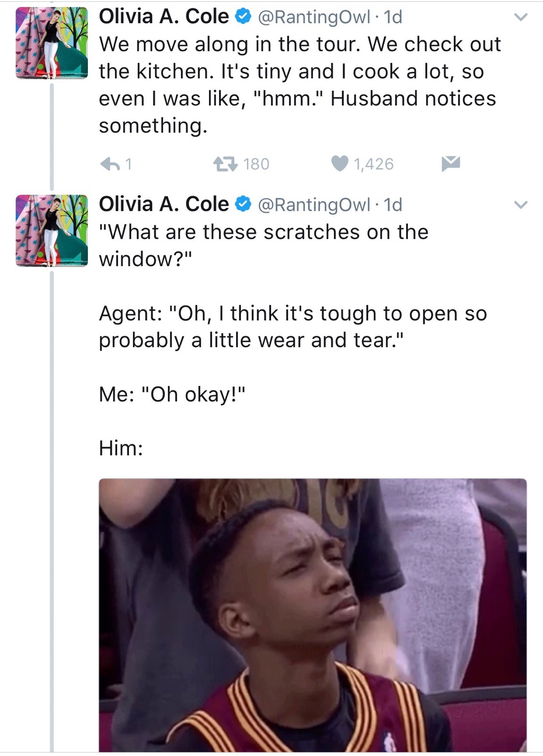Expand options chevron on first tweet
Image resolution: width=543 pixels, height=756 pixels.
click(x=521, y=17)
